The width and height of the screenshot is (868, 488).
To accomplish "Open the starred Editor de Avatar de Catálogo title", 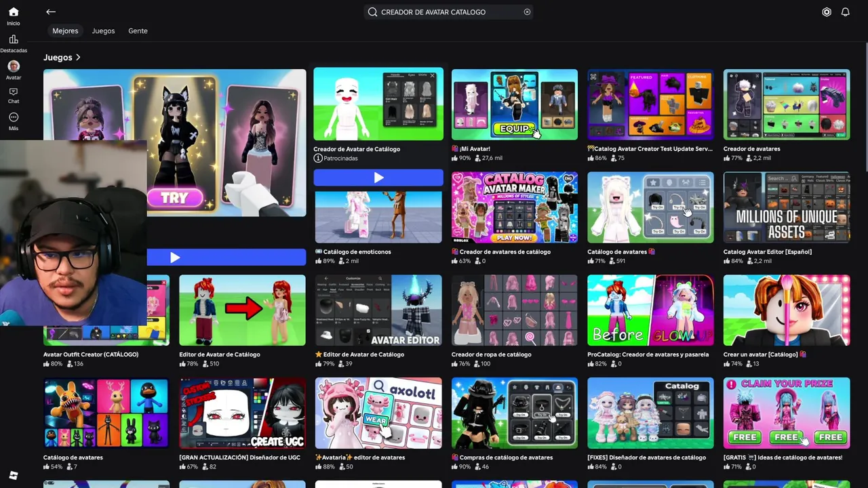I will (359, 354).
